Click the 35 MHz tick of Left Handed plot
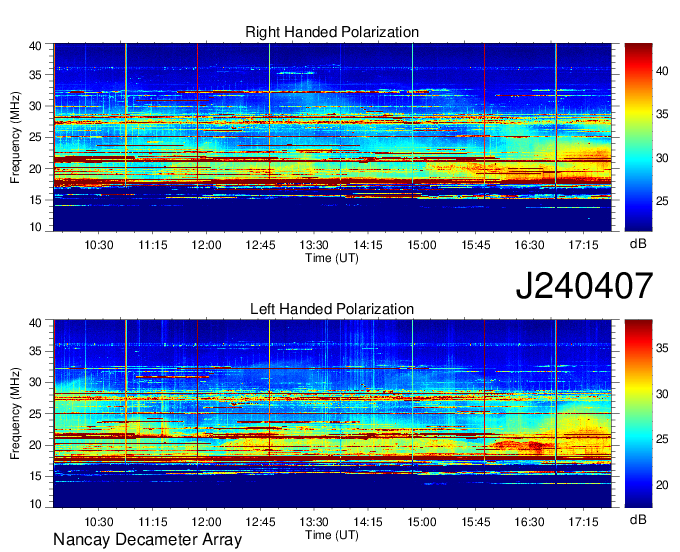The height and width of the screenshot is (552, 680). click(35, 351)
